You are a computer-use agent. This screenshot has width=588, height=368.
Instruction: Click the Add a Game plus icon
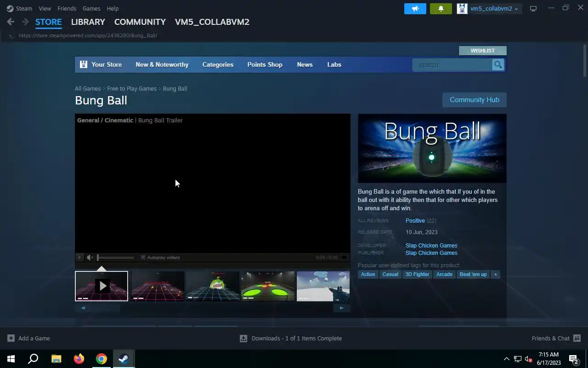(x=11, y=338)
